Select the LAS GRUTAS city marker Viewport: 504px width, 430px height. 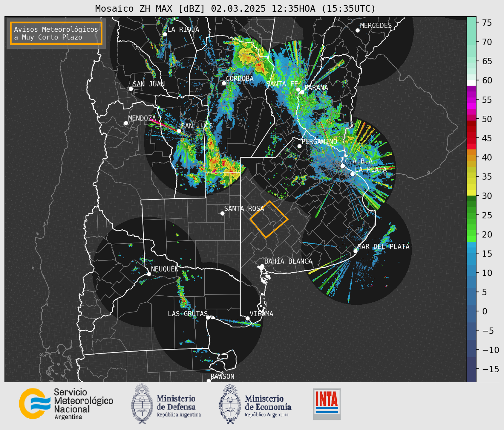(x=208, y=318)
